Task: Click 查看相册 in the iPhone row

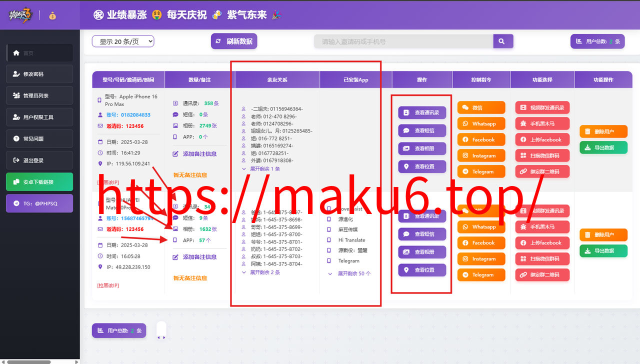Action: (x=422, y=148)
